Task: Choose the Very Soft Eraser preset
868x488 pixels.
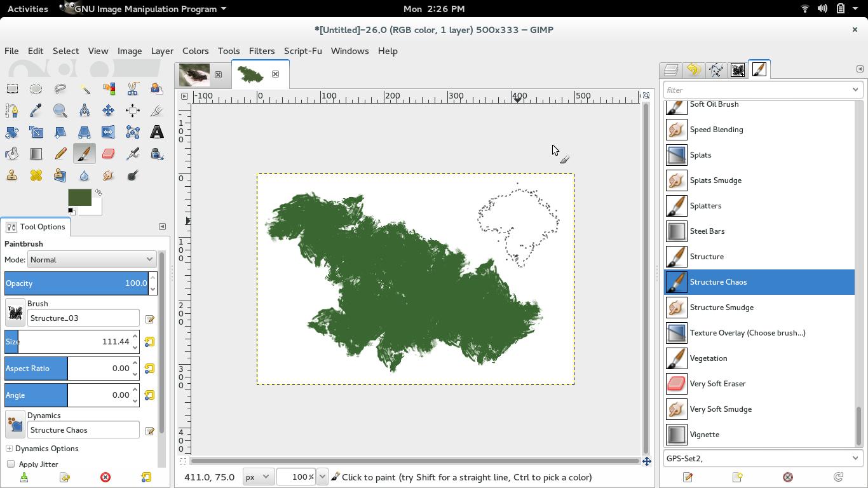Action: [717, 384]
